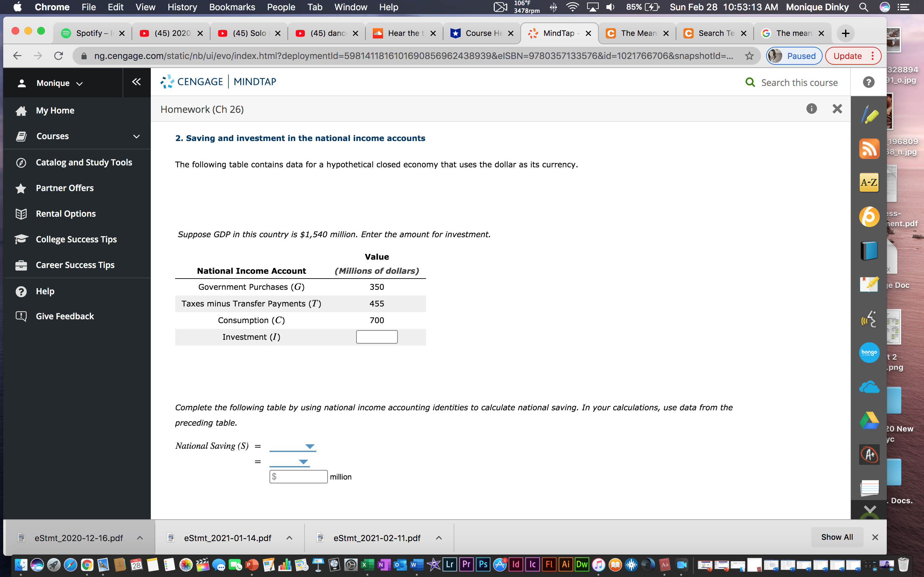The image size is (924, 577).
Task: Expand the Courses dropdown
Action: [x=136, y=136]
